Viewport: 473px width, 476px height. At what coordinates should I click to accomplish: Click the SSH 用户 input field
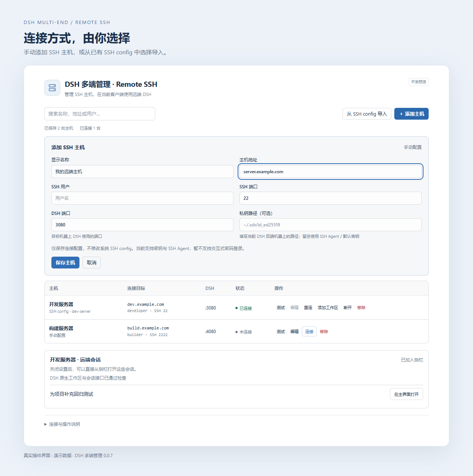(x=142, y=198)
